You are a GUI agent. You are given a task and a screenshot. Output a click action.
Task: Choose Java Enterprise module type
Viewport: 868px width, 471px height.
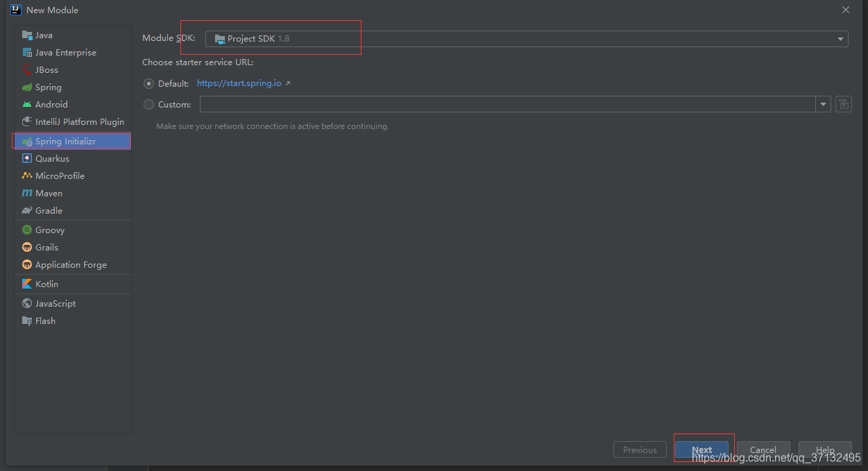click(x=73, y=53)
